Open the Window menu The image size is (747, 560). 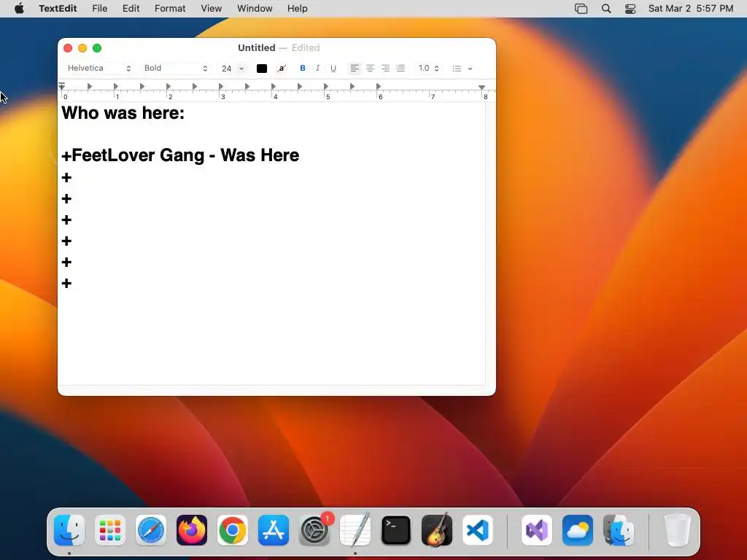255,9
